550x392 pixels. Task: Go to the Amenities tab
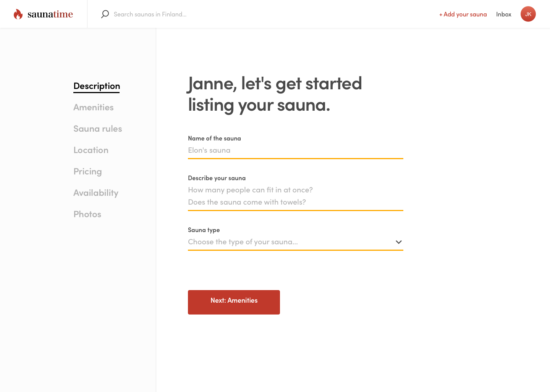click(94, 108)
